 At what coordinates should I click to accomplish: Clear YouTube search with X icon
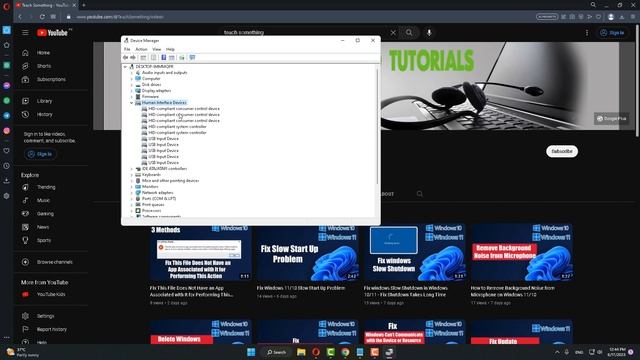tap(393, 33)
